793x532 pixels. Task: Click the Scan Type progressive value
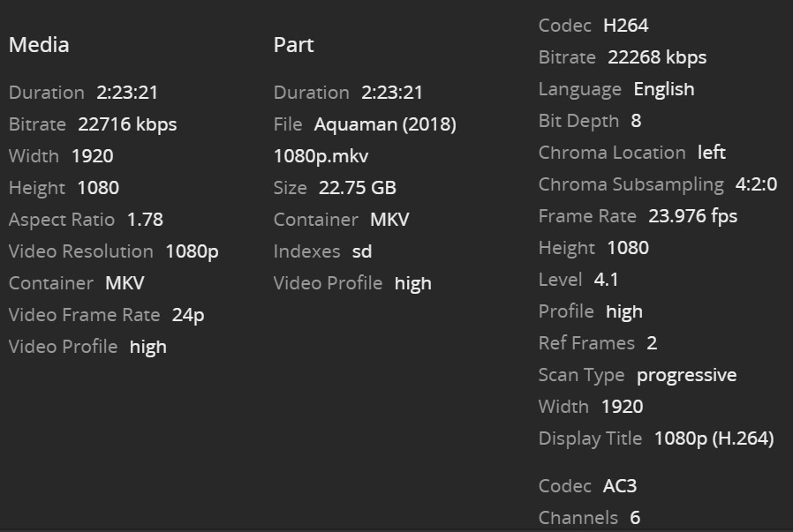click(686, 375)
